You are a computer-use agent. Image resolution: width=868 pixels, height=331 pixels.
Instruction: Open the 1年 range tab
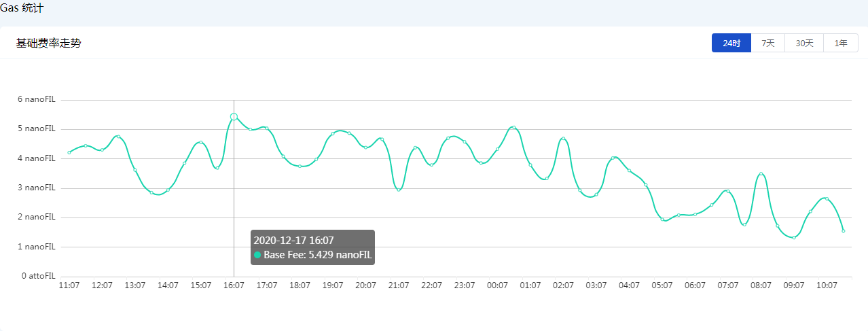point(841,43)
